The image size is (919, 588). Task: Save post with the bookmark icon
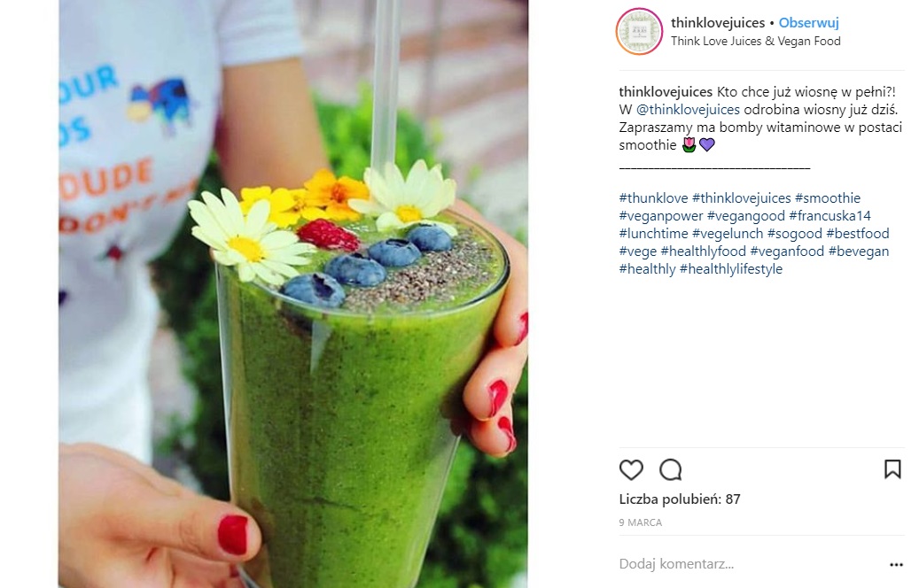[x=892, y=469]
